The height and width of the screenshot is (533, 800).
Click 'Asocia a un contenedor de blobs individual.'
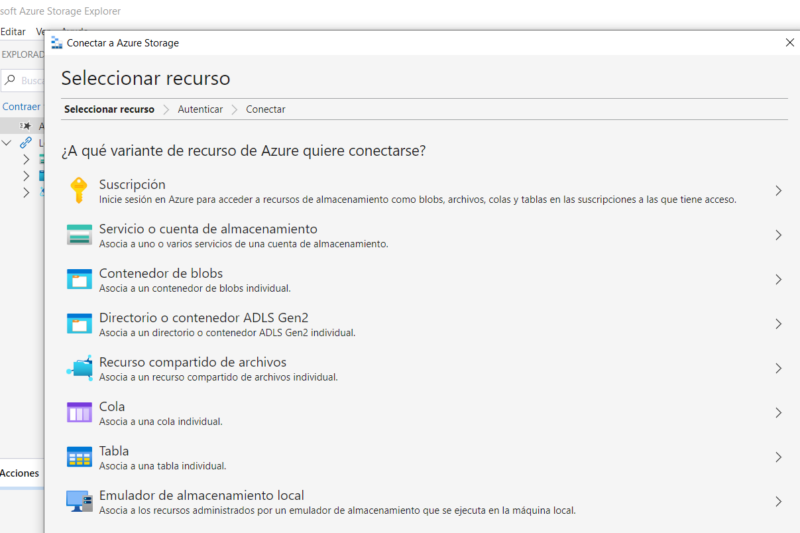point(195,288)
